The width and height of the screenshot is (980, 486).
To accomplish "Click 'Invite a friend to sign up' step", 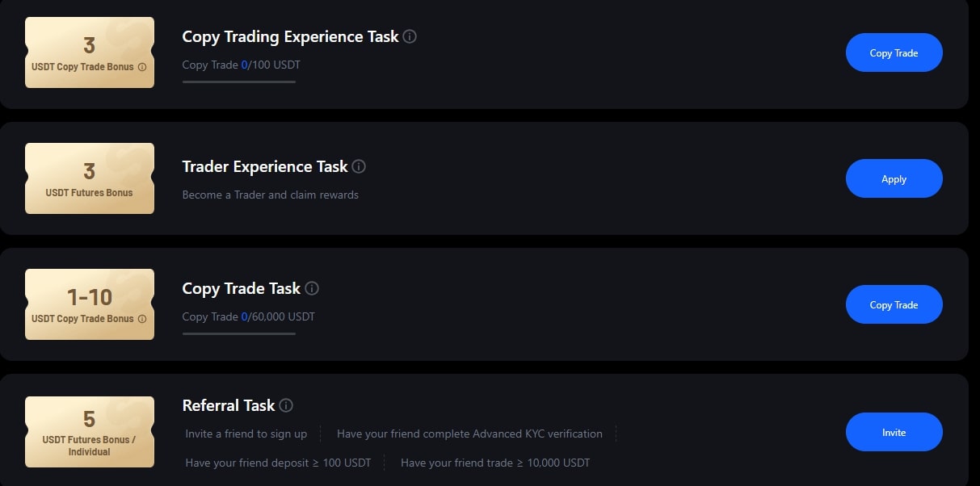I will coord(246,434).
